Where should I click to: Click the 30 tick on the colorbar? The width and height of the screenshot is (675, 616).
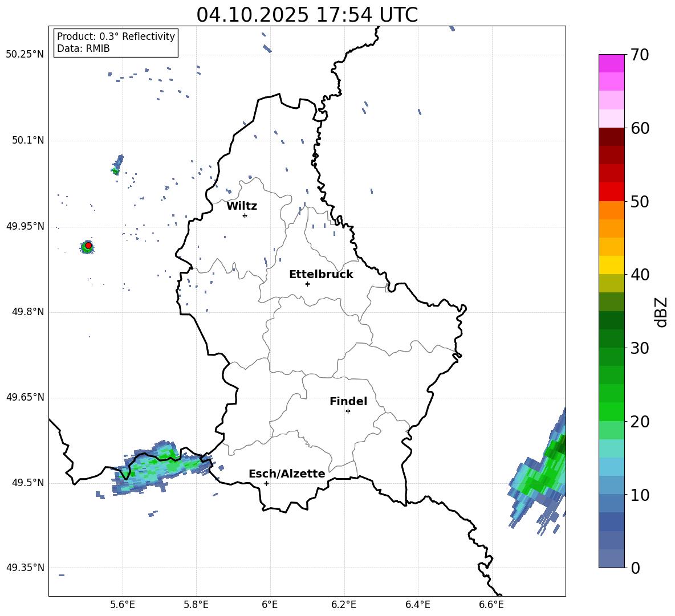[x=640, y=348]
